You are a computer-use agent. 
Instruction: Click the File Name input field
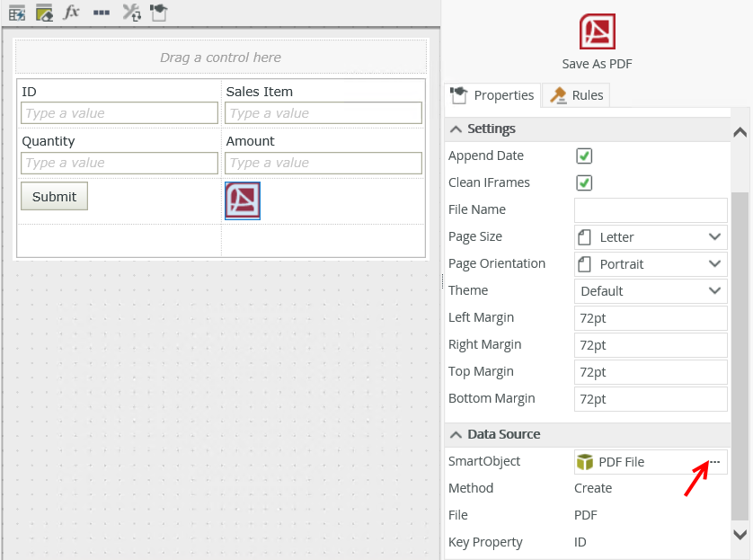[x=651, y=209]
